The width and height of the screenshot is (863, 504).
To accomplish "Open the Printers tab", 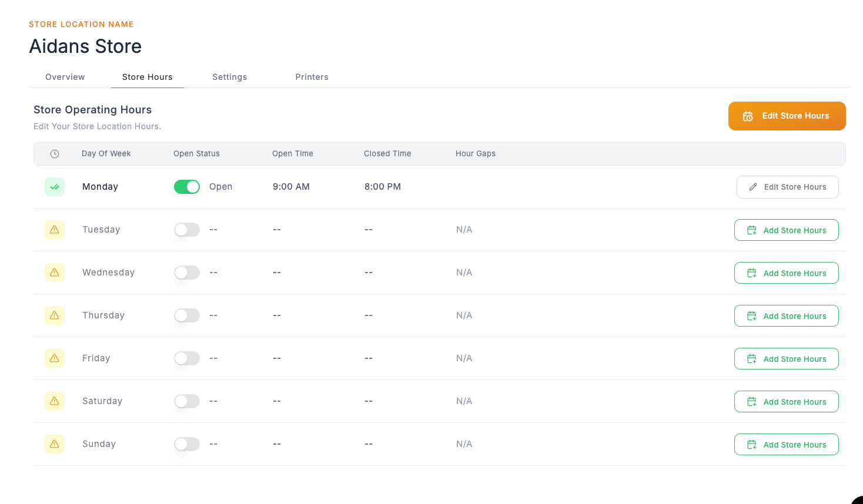I will coord(312,77).
